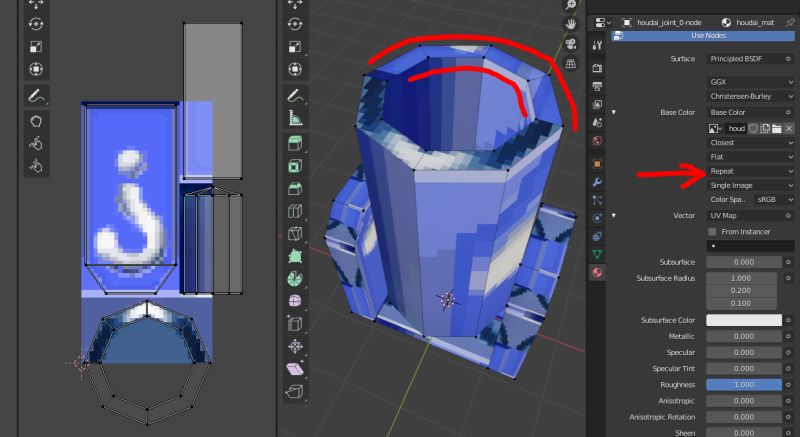The image size is (800, 437).
Task: Select the Shrink/Fatten tool
Action: (x=295, y=347)
